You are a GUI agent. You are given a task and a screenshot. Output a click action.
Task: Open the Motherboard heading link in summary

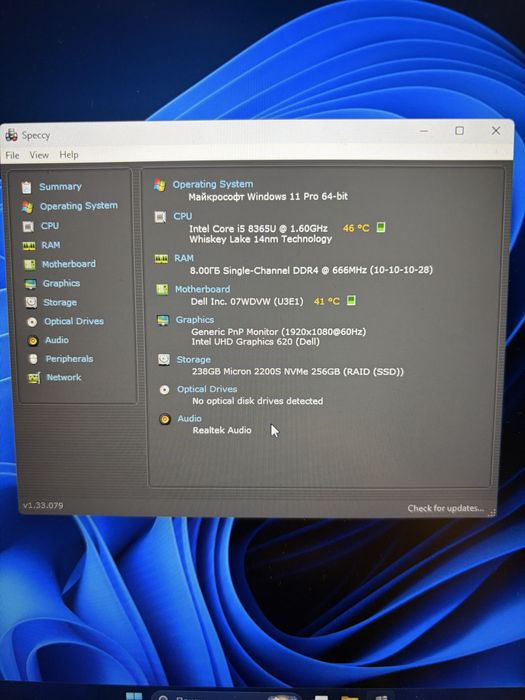point(202,289)
